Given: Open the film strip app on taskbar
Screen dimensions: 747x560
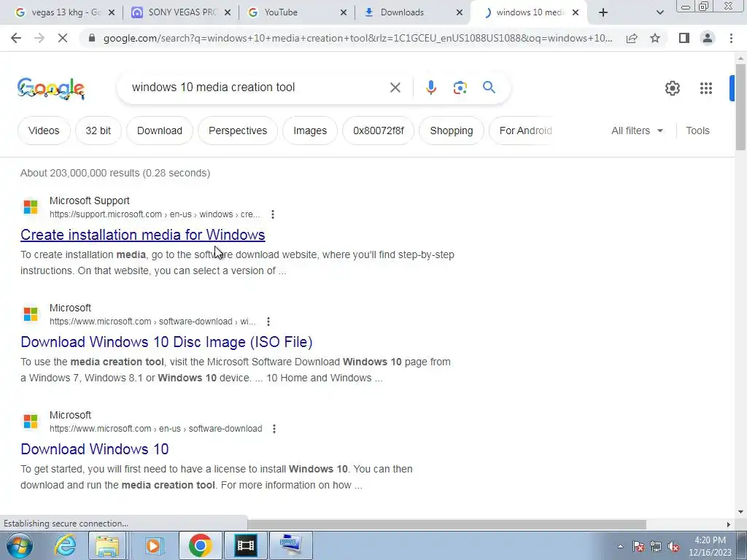Looking at the screenshot, I should tap(245, 545).
